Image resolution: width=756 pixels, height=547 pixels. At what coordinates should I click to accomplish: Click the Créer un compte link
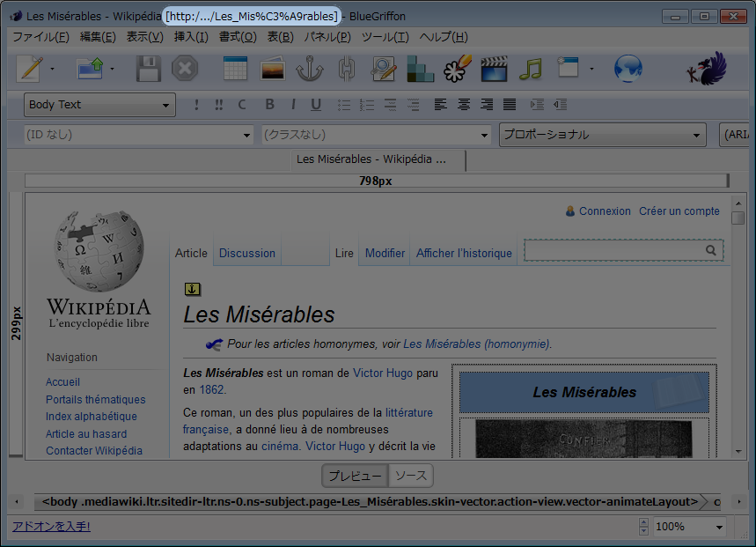pyautogui.click(x=679, y=211)
